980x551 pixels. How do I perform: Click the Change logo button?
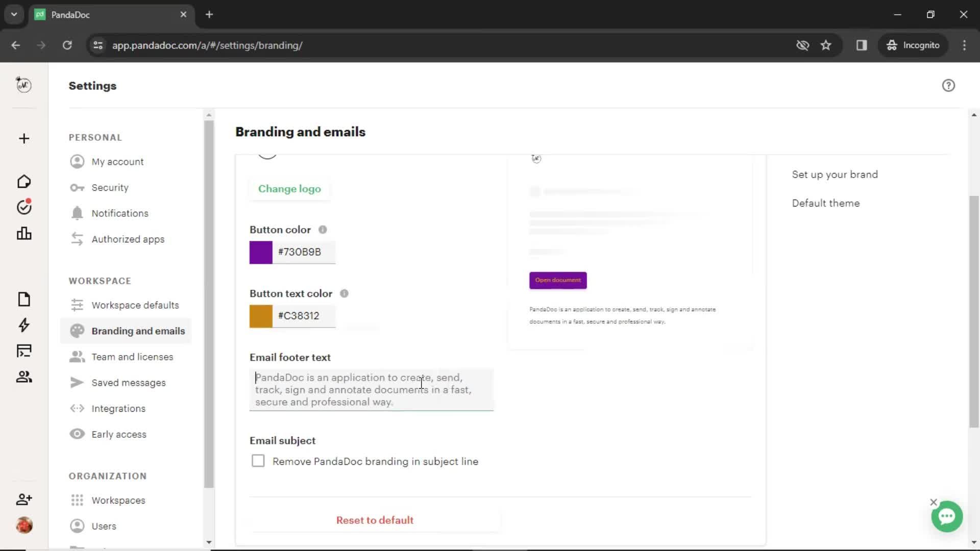290,188
